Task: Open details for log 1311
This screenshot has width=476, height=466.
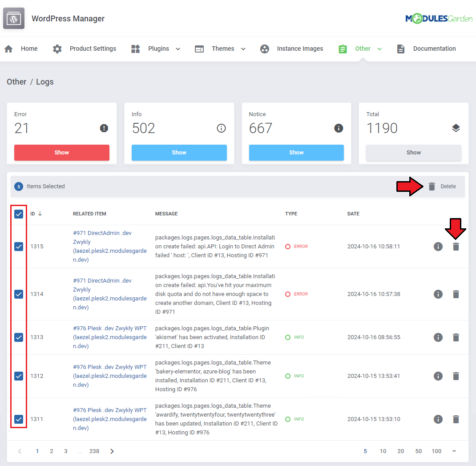Action: pos(438,419)
